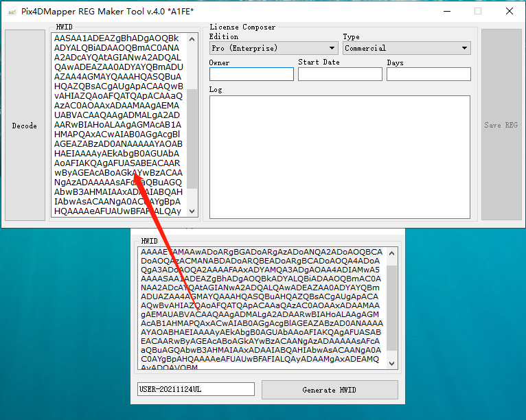Click the line starting AASAA1ADEAZgBhADgAOQBk
Screen dimensions: 526x420
point(117,38)
